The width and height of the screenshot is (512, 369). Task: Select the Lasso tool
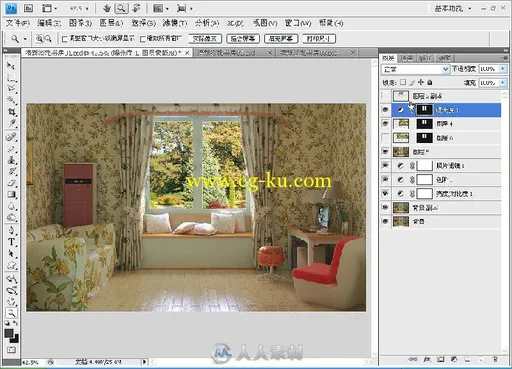(11, 89)
